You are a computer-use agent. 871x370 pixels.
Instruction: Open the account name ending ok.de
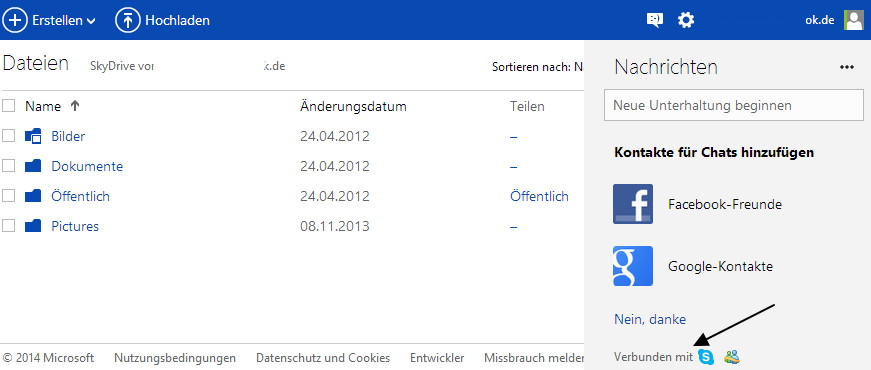(x=820, y=21)
